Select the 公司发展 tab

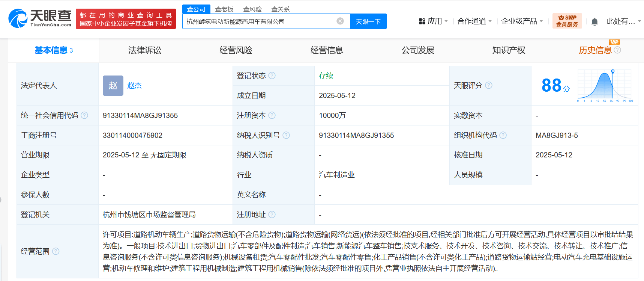click(x=418, y=50)
